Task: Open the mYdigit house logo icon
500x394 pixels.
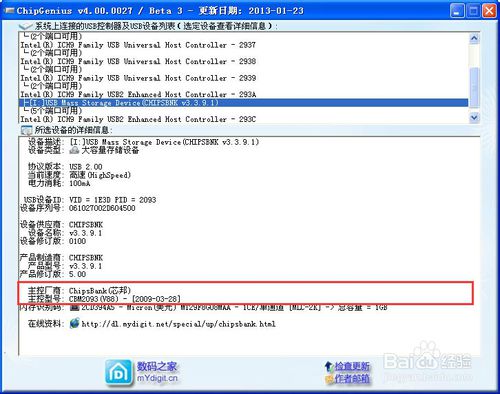Action: pos(118,372)
